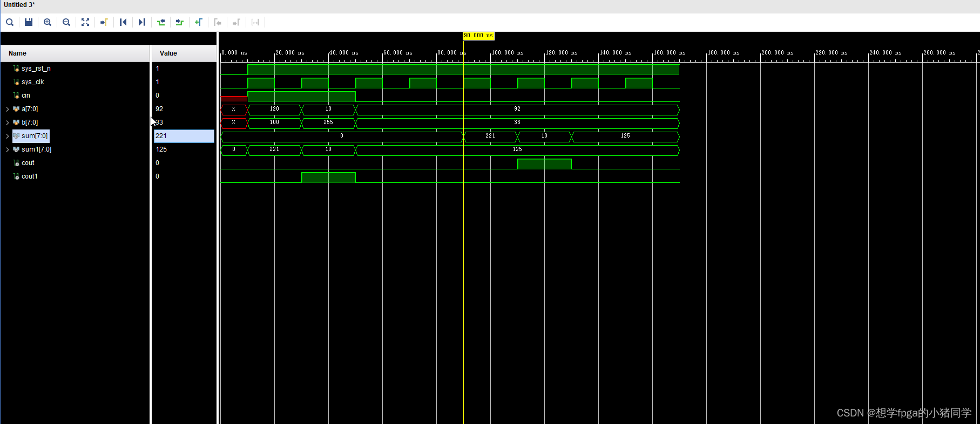
Task: Expand the a[7:0] bus signal
Action: click(7, 109)
